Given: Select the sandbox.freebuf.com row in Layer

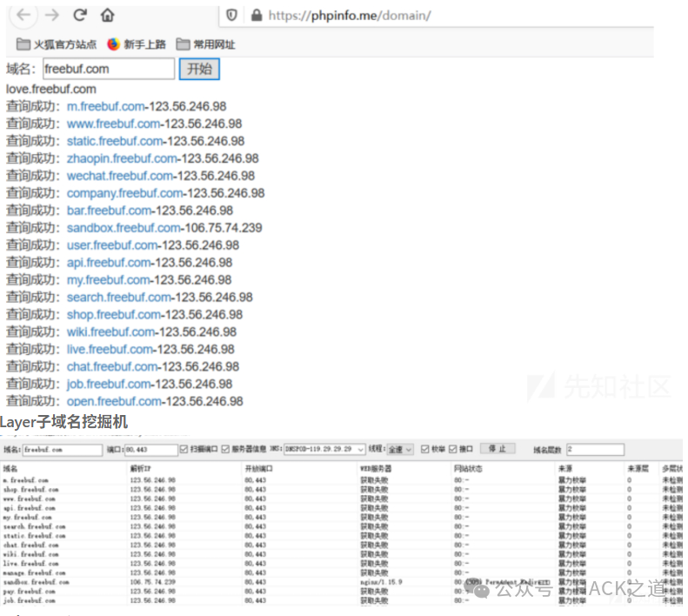Looking at the screenshot, I should pyautogui.click(x=341, y=582).
